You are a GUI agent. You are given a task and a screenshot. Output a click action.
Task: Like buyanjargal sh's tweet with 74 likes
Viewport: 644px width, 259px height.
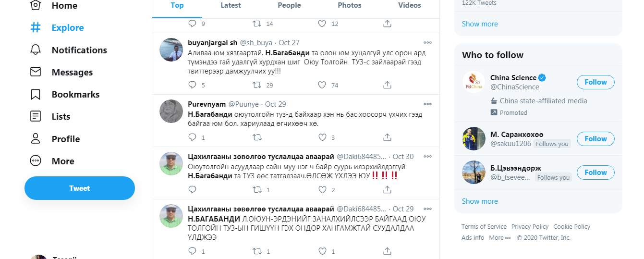coord(322,85)
